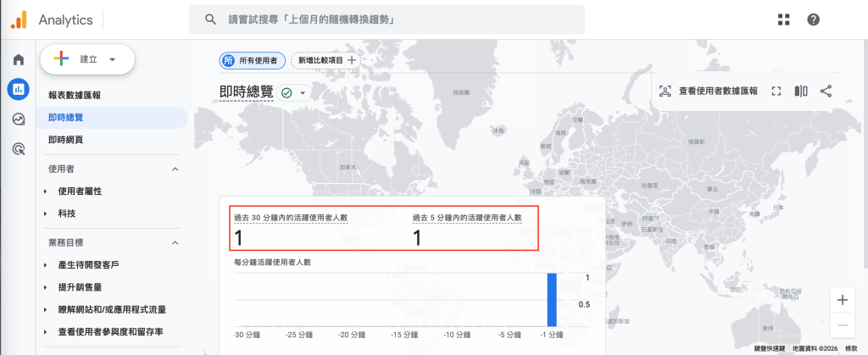Click the Analytics product name text

point(65,19)
